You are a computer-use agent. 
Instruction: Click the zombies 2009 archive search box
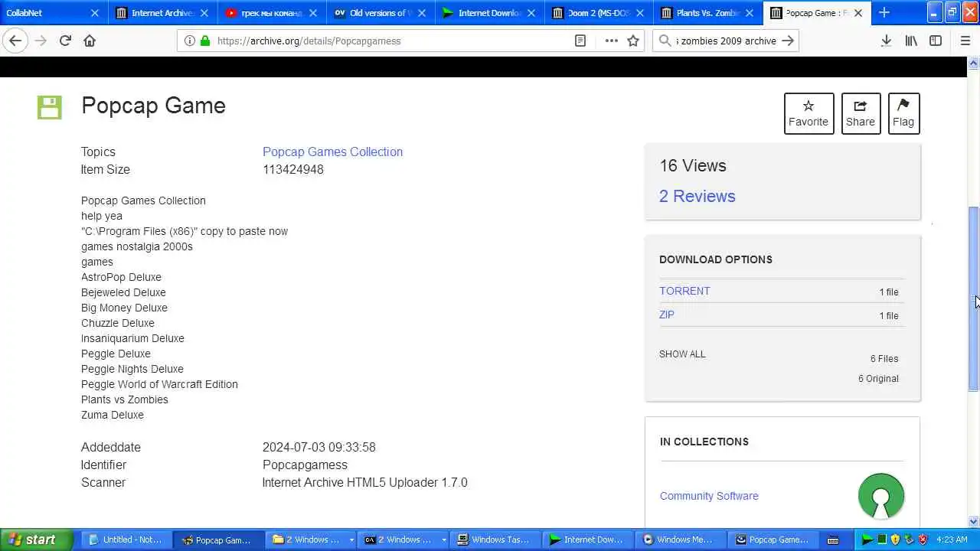(726, 41)
